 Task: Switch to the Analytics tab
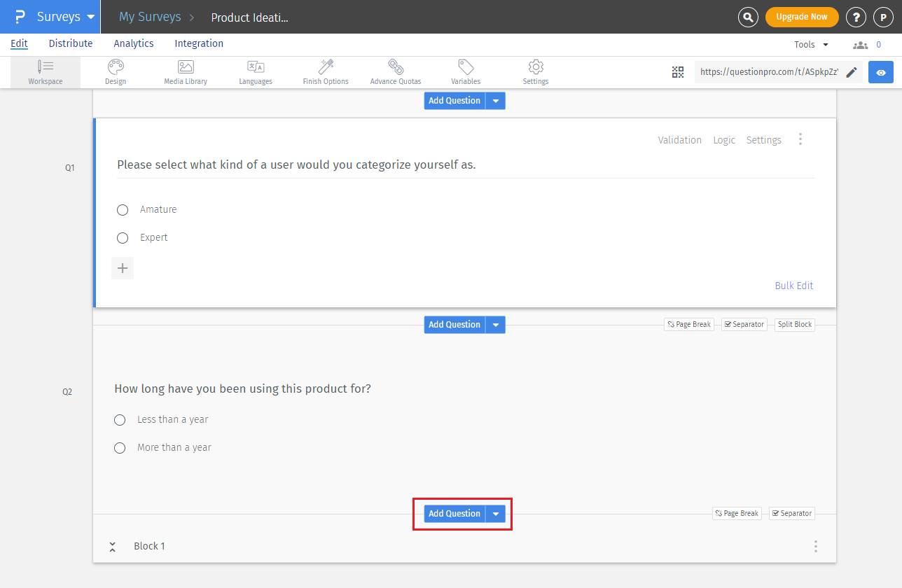(x=134, y=43)
